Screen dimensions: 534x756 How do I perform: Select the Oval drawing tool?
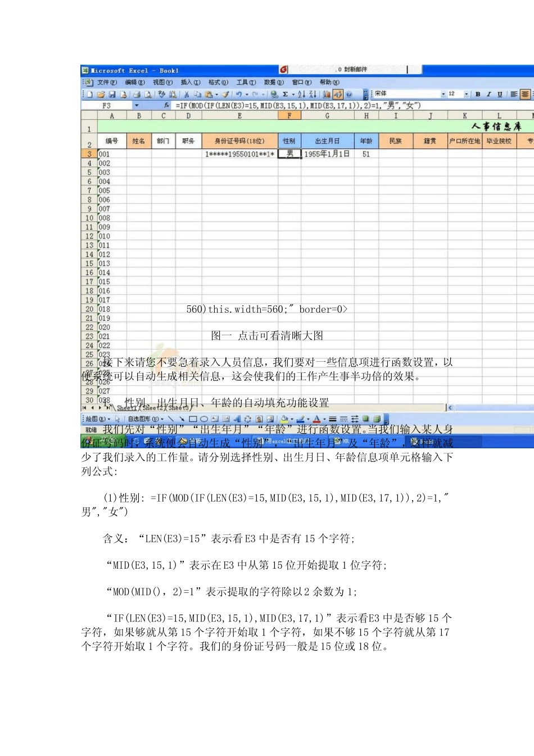(204, 418)
